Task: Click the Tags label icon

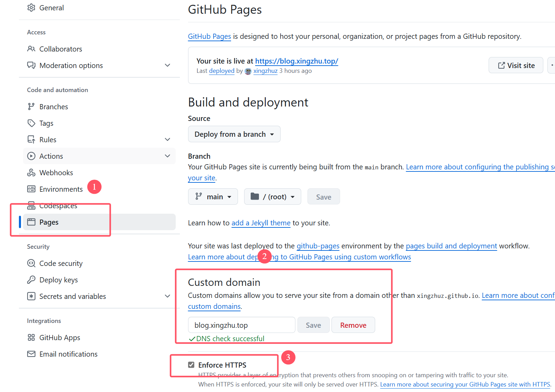Action: coord(31,123)
